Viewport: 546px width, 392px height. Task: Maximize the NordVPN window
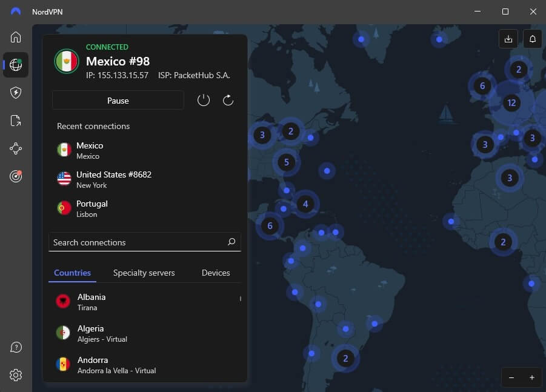coord(505,12)
